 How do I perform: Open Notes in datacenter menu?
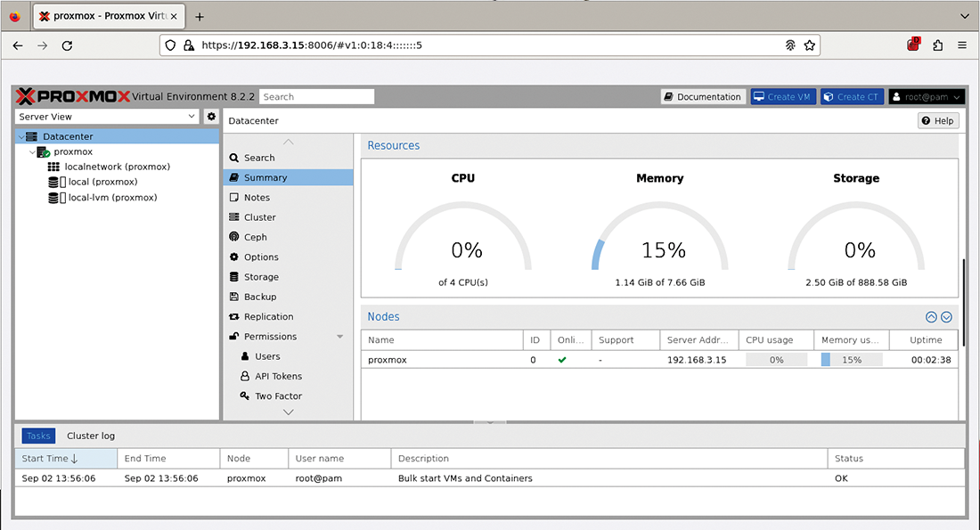[288, 198]
